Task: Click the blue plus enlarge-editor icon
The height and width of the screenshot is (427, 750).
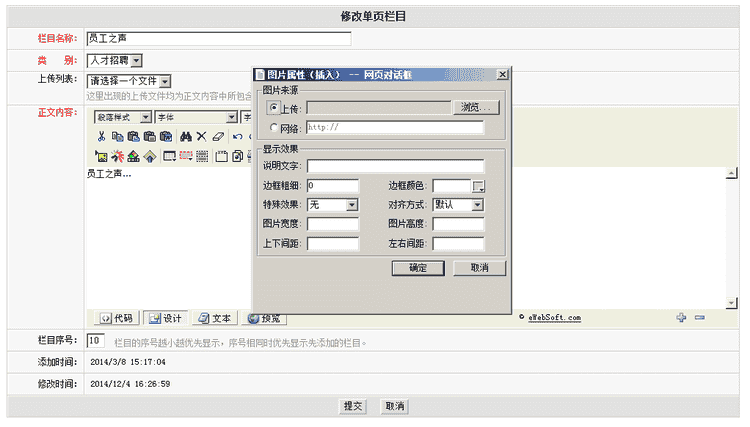Action: point(681,318)
